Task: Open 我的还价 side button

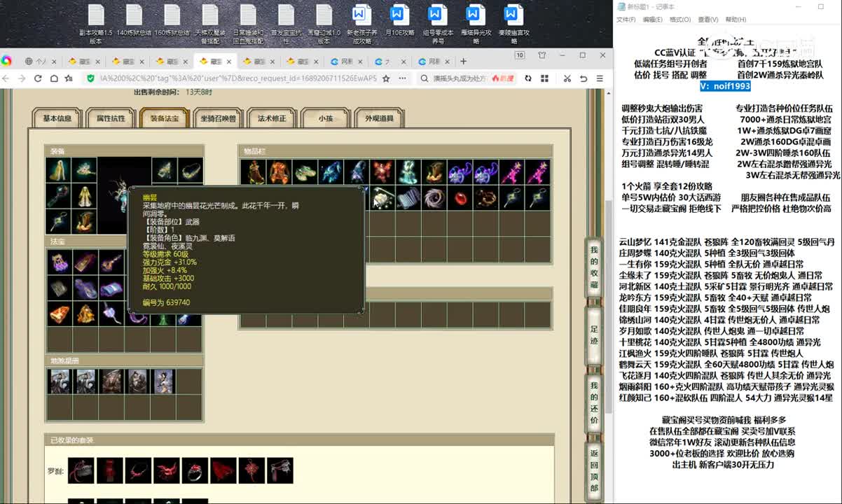Action: (594, 403)
